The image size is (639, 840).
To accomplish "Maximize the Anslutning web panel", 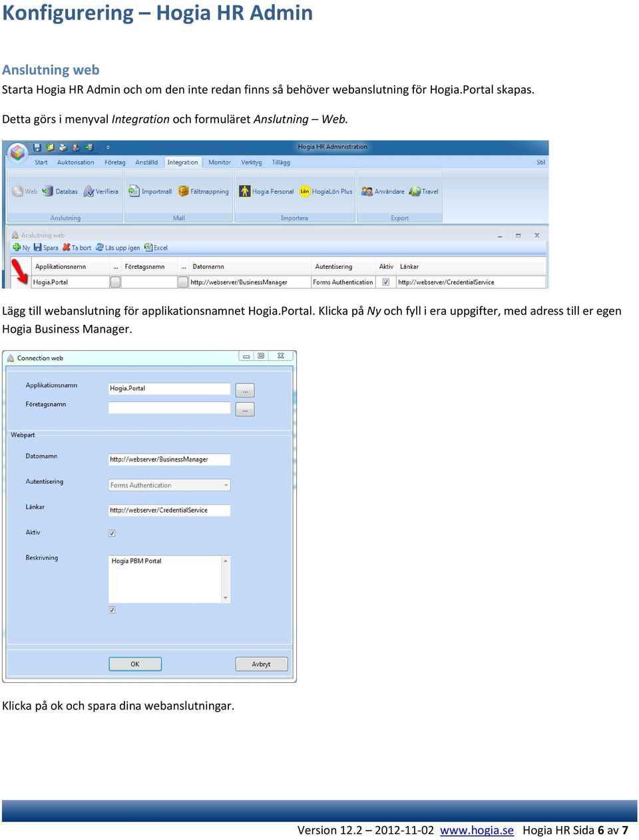I will 518,236.
